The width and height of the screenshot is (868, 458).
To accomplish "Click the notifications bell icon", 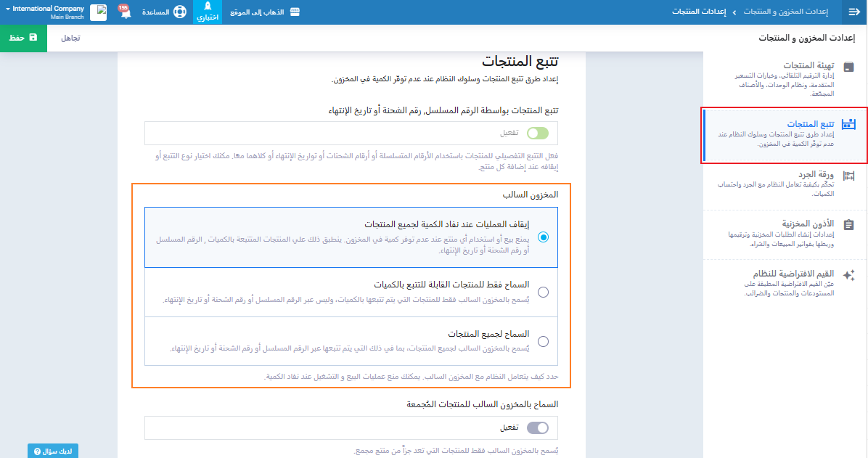I will click(124, 12).
